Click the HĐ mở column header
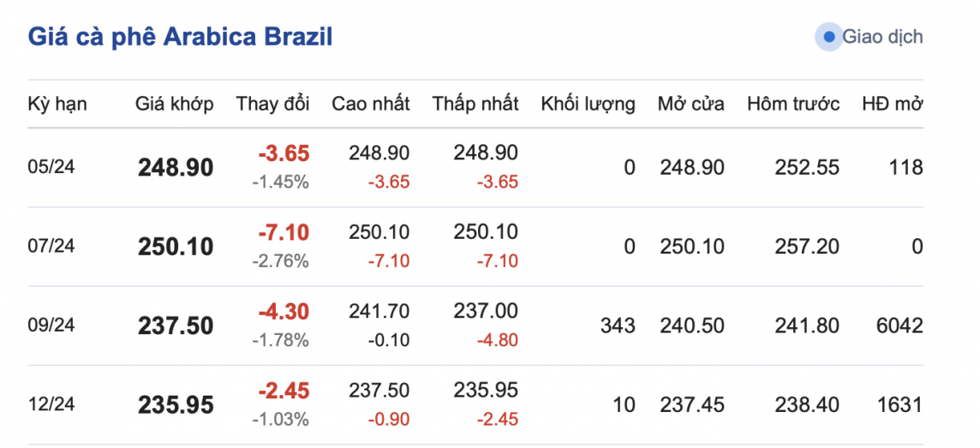 892,105
